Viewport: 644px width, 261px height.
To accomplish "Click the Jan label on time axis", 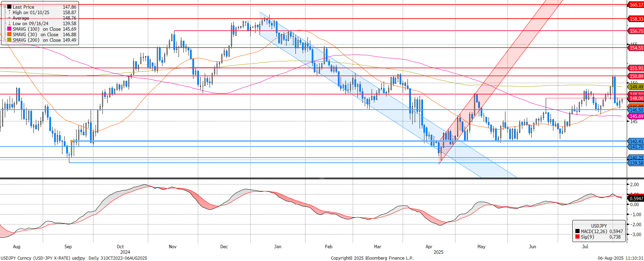I will click(x=278, y=247).
